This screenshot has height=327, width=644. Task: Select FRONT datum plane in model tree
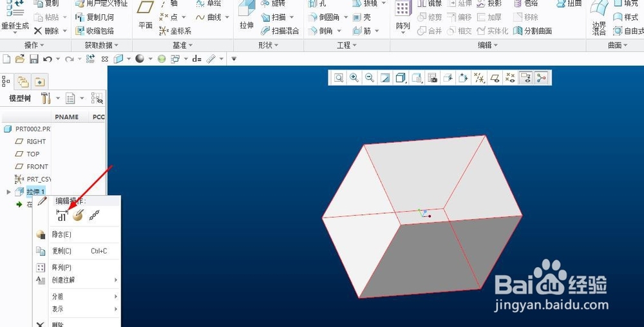coord(32,167)
